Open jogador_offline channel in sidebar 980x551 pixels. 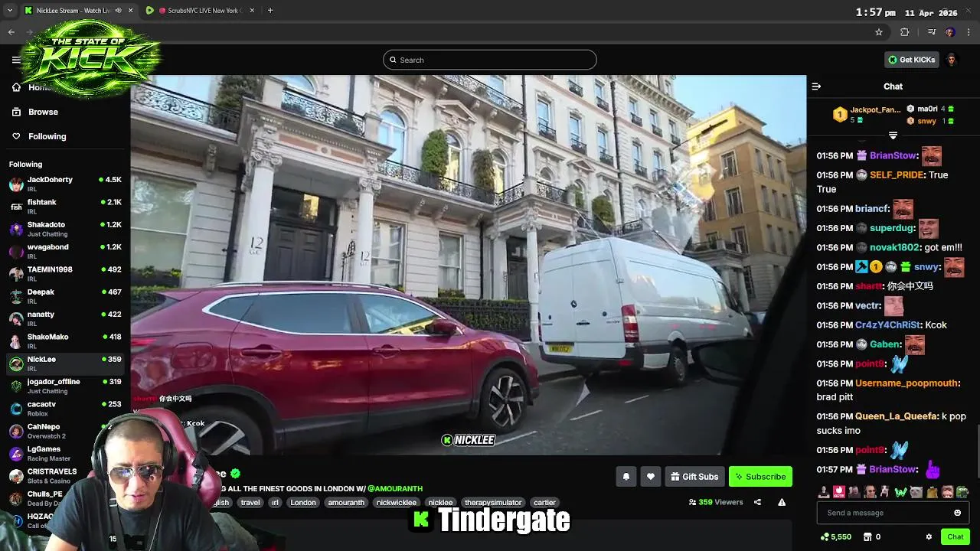65,386
